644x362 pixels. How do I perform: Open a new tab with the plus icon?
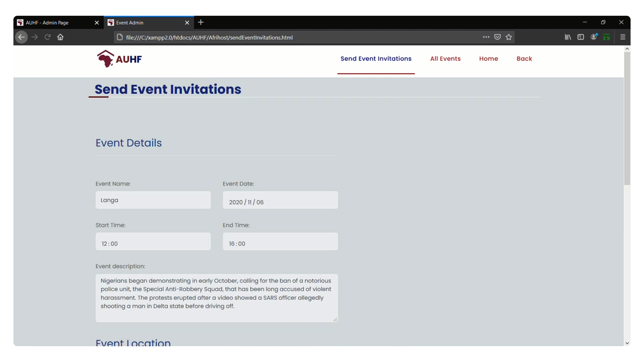coord(201,22)
